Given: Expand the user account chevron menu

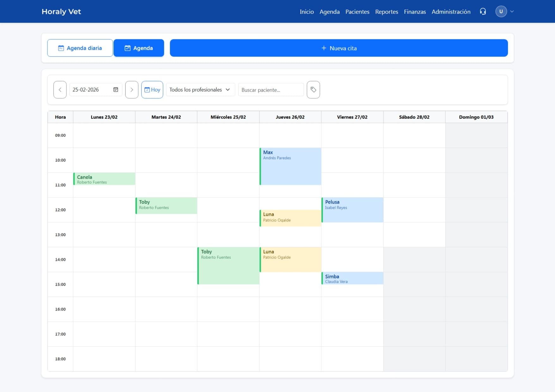Looking at the screenshot, I should 512,11.
